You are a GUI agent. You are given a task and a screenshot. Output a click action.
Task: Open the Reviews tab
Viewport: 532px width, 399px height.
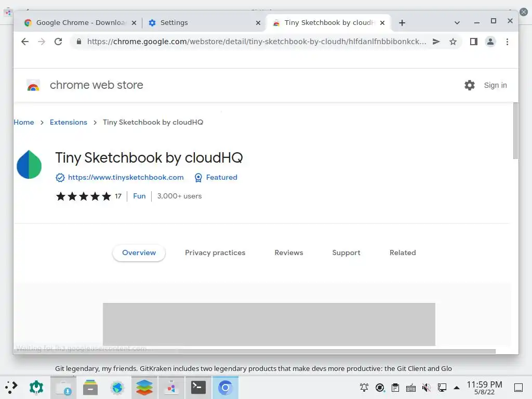pyautogui.click(x=289, y=253)
